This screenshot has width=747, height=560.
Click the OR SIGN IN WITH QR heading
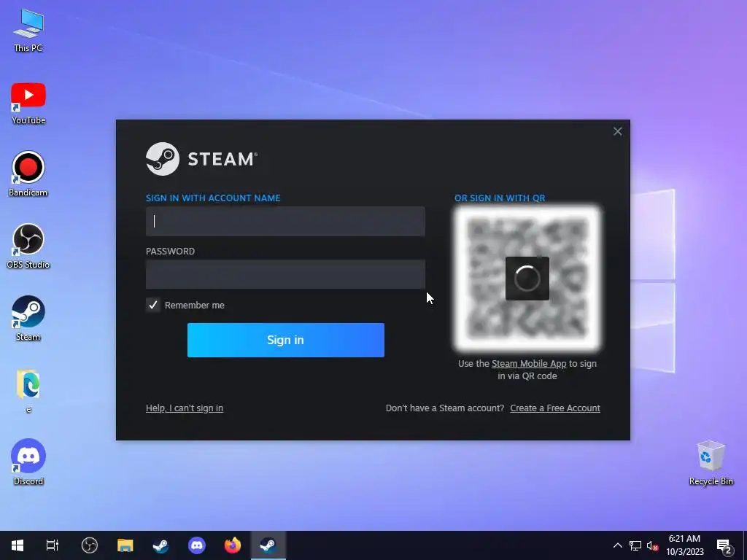500,198
